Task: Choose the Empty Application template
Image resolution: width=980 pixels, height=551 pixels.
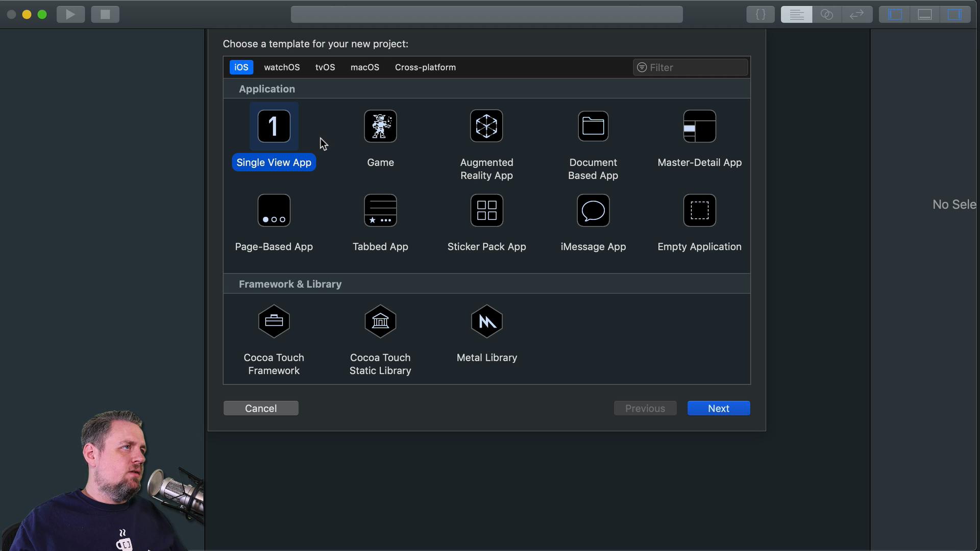Action: click(699, 210)
